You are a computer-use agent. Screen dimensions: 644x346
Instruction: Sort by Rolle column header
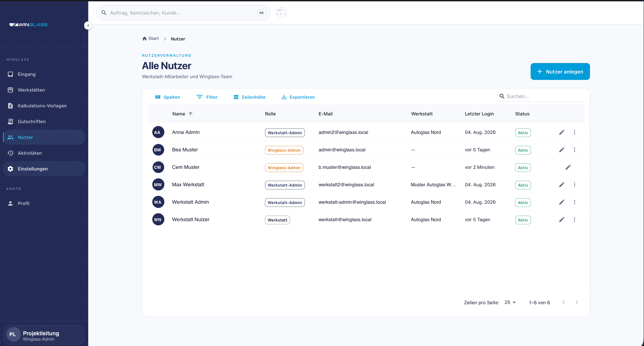(x=270, y=114)
